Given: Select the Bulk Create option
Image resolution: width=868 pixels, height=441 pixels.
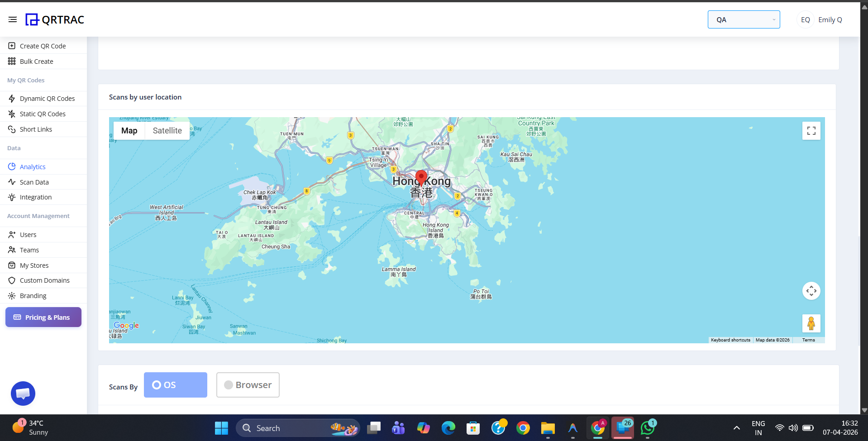Looking at the screenshot, I should point(36,61).
